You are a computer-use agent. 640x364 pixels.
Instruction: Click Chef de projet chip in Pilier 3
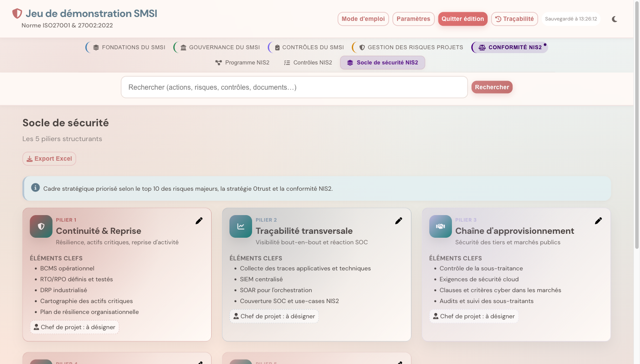tap(474, 316)
